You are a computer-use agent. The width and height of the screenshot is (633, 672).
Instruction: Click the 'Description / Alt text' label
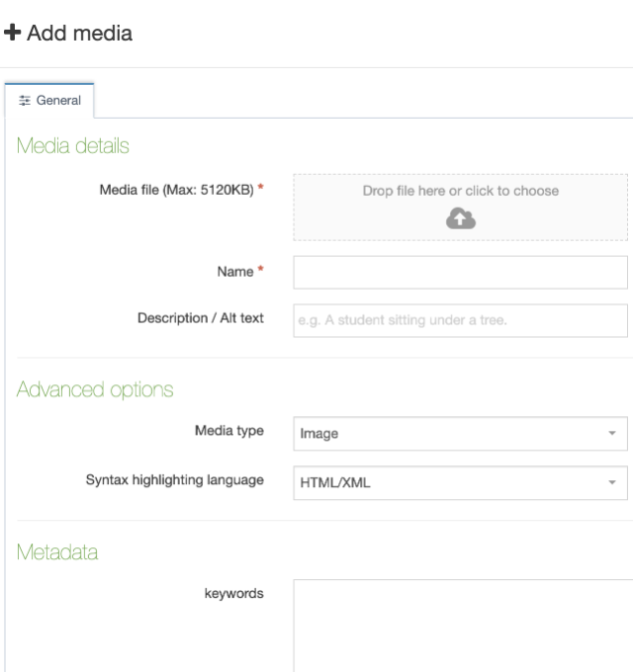tap(201, 318)
